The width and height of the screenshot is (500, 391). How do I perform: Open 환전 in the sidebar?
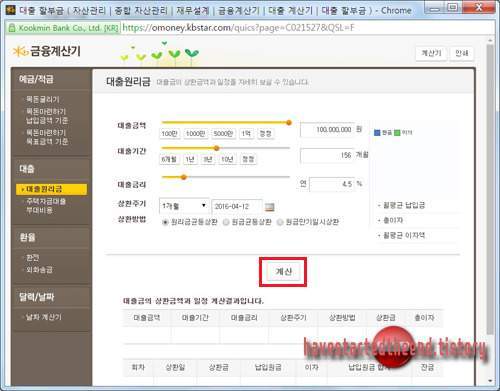pyautogui.click(x=32, y=257)
